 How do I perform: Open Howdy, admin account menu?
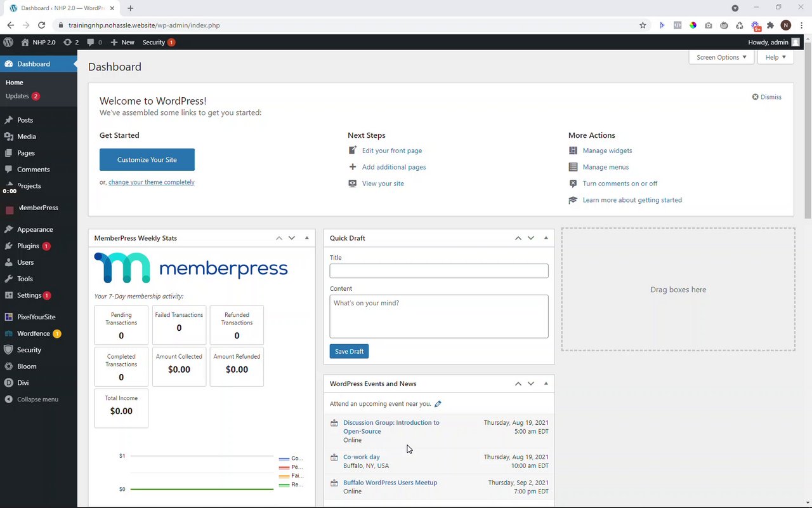point(774,42)
